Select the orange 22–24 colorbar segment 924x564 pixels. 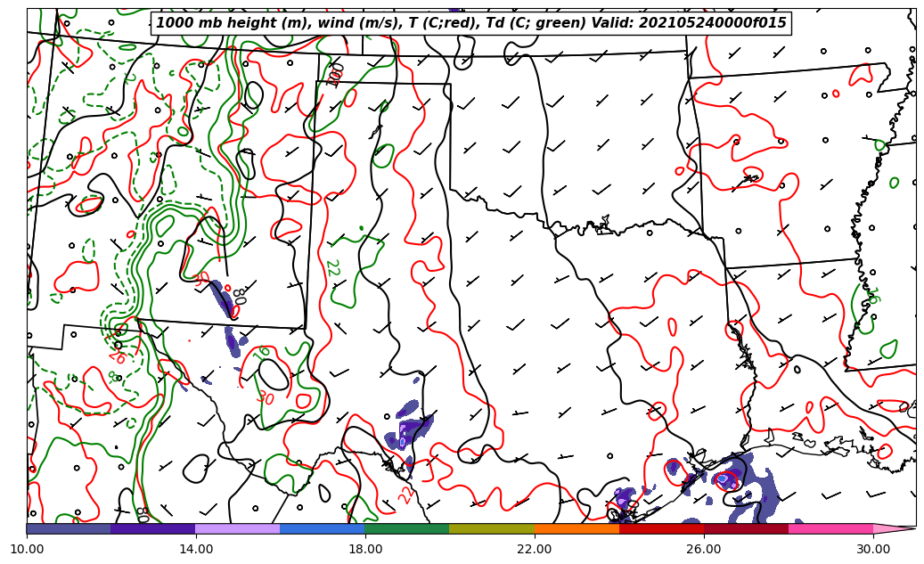[x=576, y=528]
